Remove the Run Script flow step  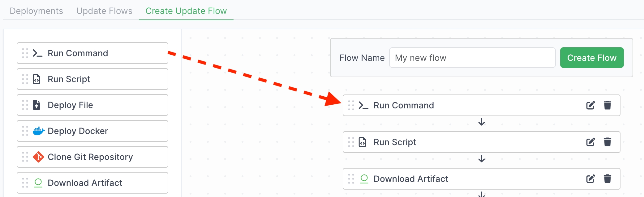point(607,142)
